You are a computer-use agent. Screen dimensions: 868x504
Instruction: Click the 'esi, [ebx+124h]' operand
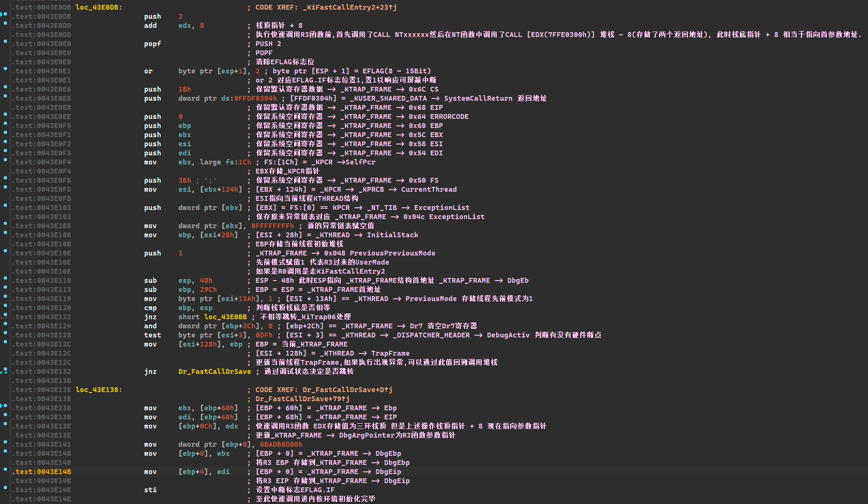(x=211, y=190)
